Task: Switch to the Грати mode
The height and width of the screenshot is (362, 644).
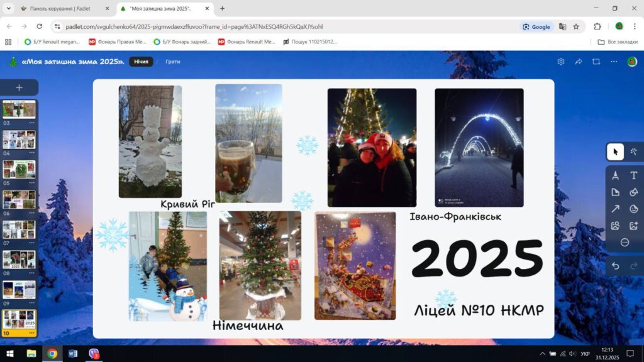Action: point(172,62)
